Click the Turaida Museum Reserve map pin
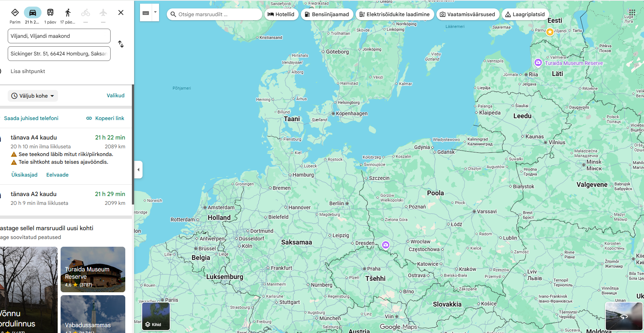Image resolution: width=644 pixels, height=333 pixels. [x=538, y=62]
